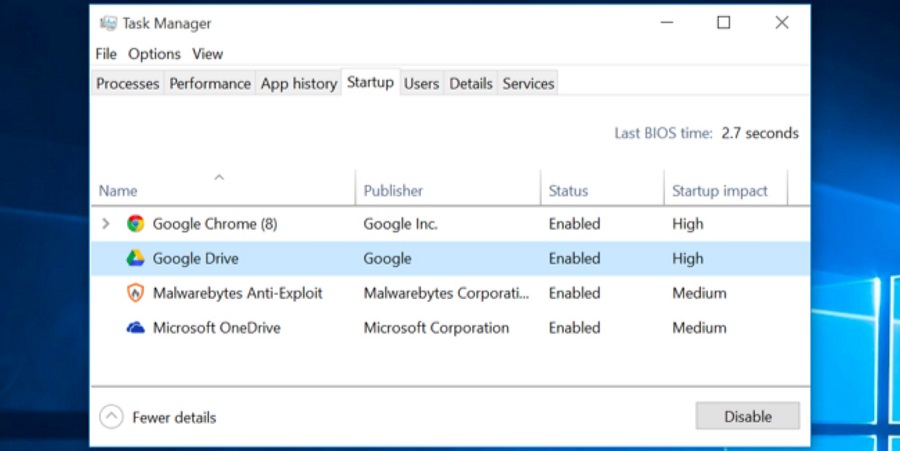900x451 pixels.
Task: Go to the App history tab
Action: coord(298,84)
